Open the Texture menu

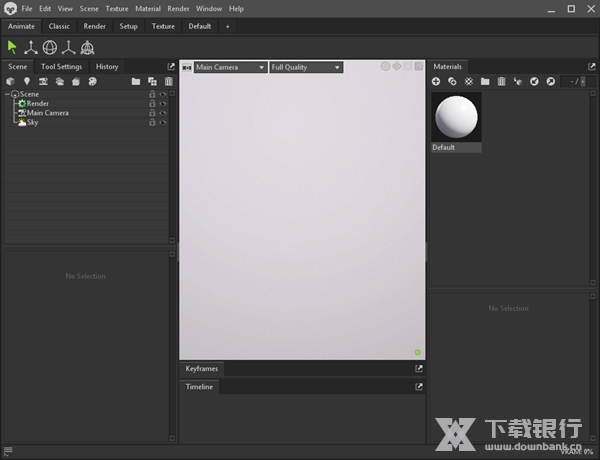tap(117, 8)
